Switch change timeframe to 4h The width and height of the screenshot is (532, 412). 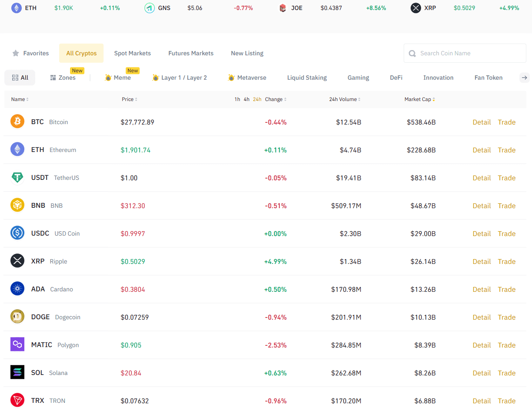(247, 99)
